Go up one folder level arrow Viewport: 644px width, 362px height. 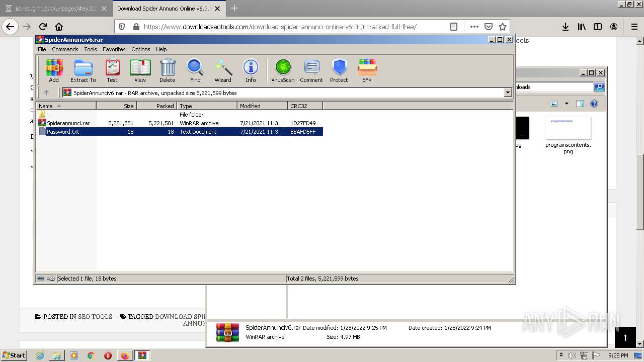tap(46, 93)
